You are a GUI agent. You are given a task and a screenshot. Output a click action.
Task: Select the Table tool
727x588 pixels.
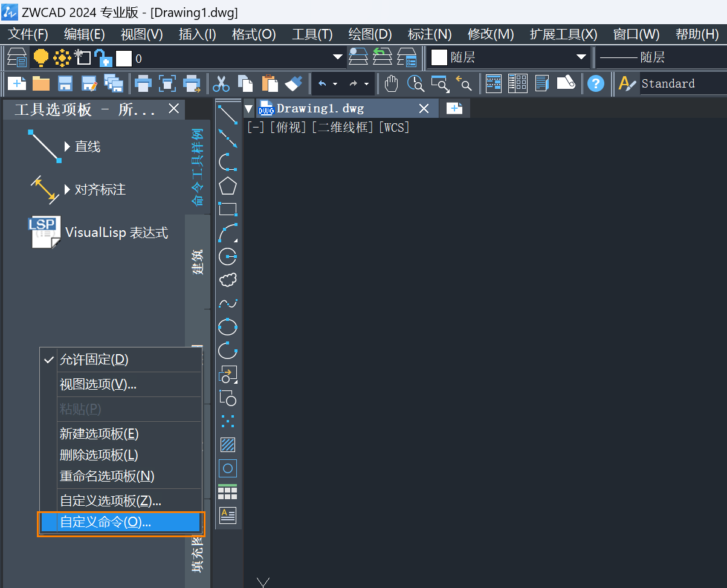(228, 492)
